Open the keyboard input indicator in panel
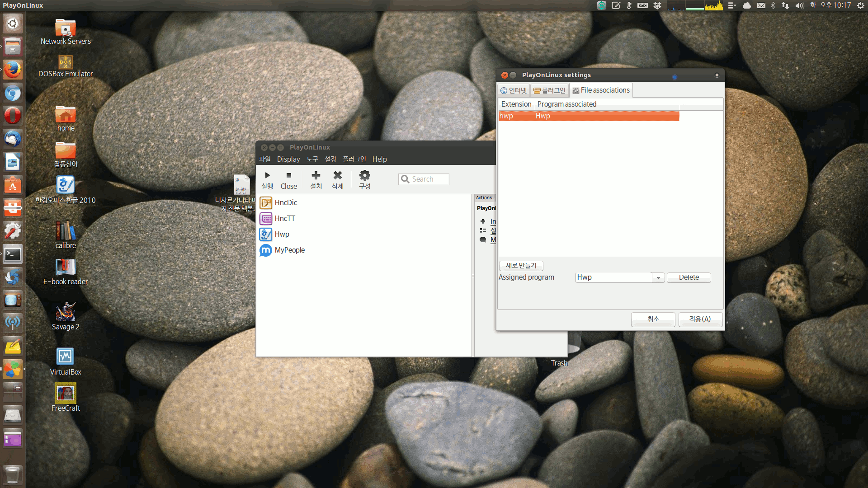Viewport: 868px width, 488px height. (x=642, y=5)
